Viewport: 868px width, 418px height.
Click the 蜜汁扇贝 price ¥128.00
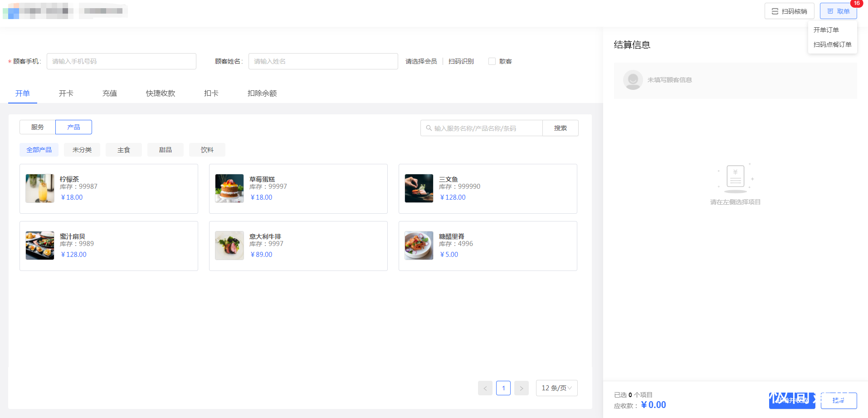coord(73,255)
